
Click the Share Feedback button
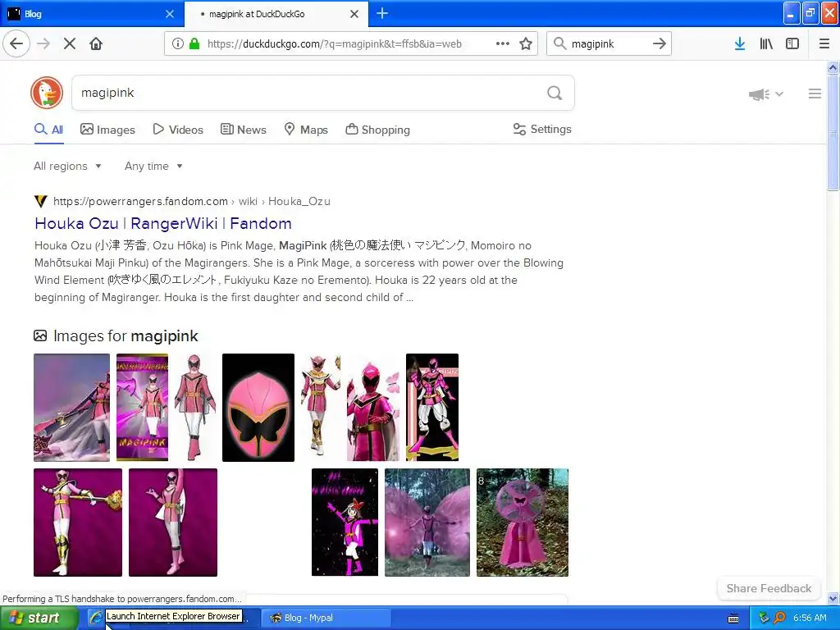769,588
